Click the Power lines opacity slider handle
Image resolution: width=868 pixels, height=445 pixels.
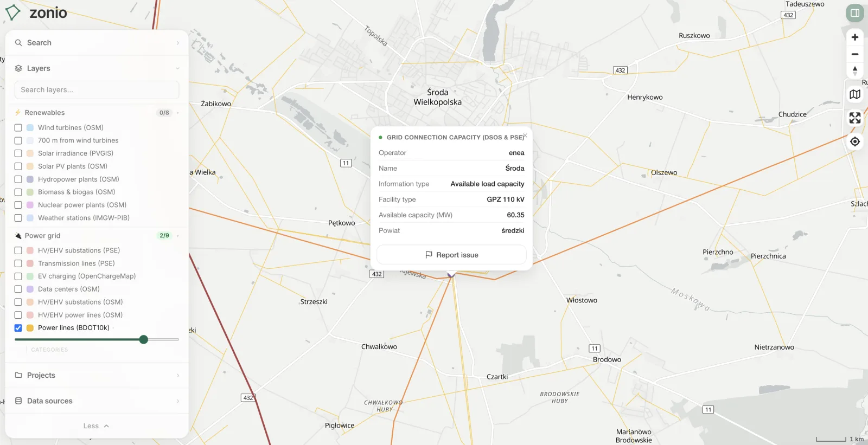pyautogui.click(x=144, y=339)
